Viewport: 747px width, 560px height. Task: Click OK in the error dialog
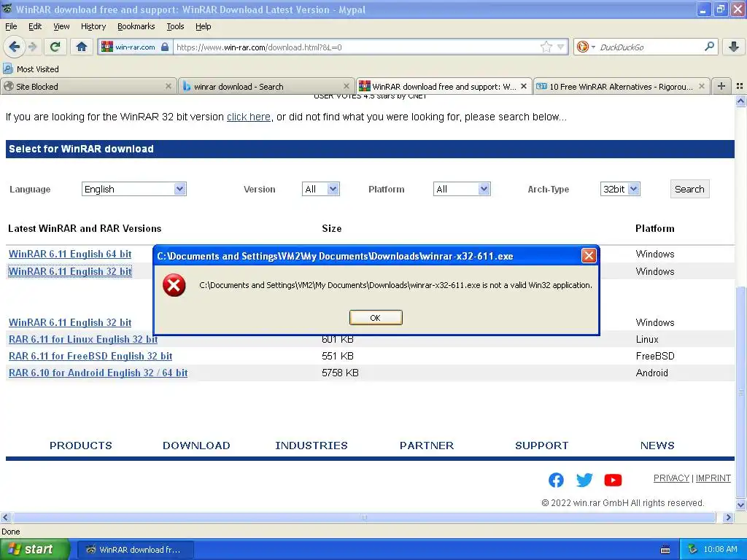(376, 318)
